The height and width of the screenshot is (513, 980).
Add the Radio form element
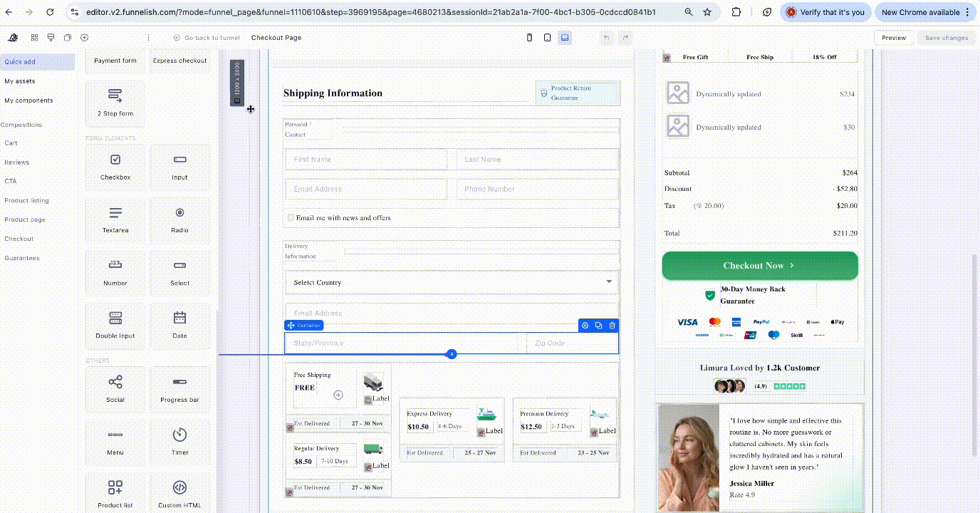pyautogui.click(x=179, y=219)
